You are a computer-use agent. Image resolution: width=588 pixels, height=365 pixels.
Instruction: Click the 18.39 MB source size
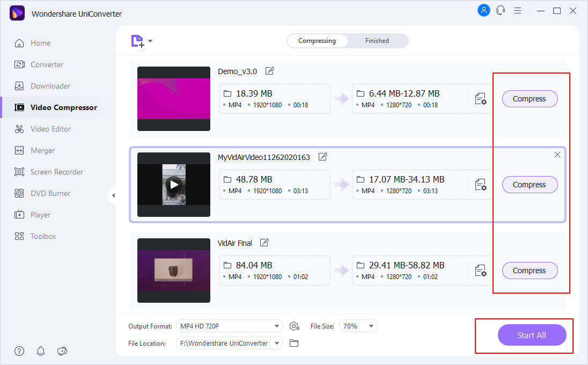254,93
